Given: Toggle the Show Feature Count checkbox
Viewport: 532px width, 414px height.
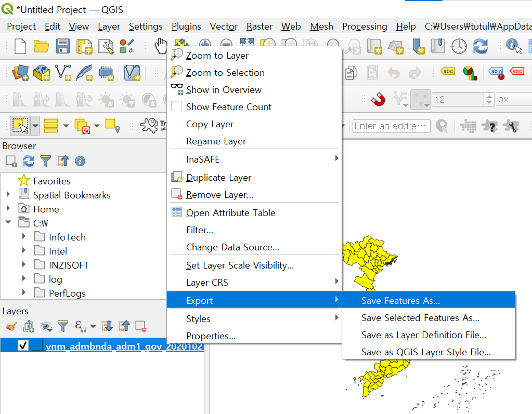Looking at the screenshot, I should click(x=176, y=106).
